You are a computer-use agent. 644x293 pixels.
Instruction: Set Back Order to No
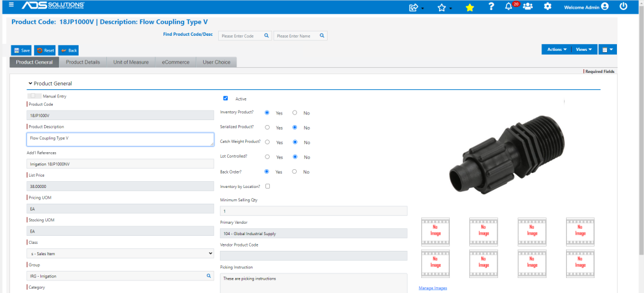pyautogui.click(x=294, y=172)
